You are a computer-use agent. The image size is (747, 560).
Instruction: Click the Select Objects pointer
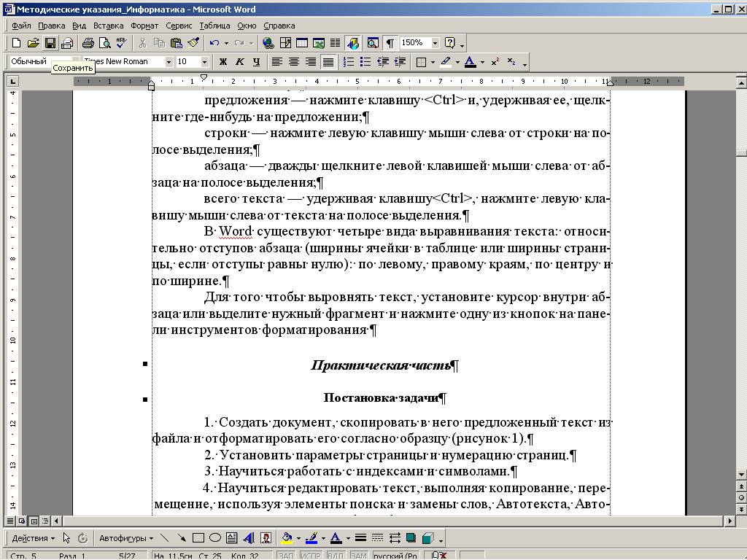(66, 538)
